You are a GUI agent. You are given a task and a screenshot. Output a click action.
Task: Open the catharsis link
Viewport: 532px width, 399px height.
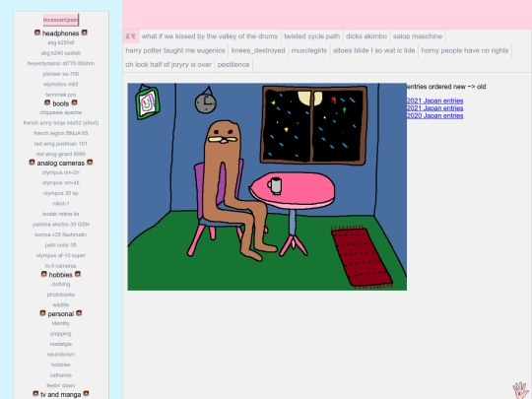[61, 375]
